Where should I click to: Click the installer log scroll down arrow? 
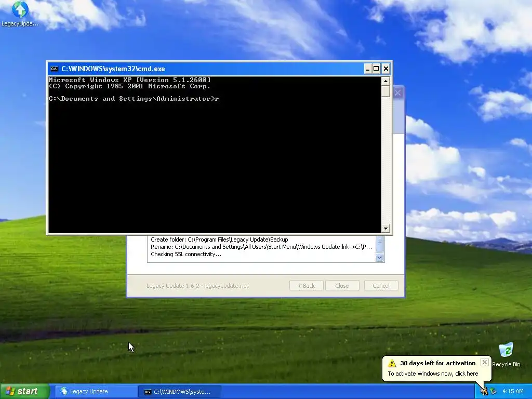point(379,258)
